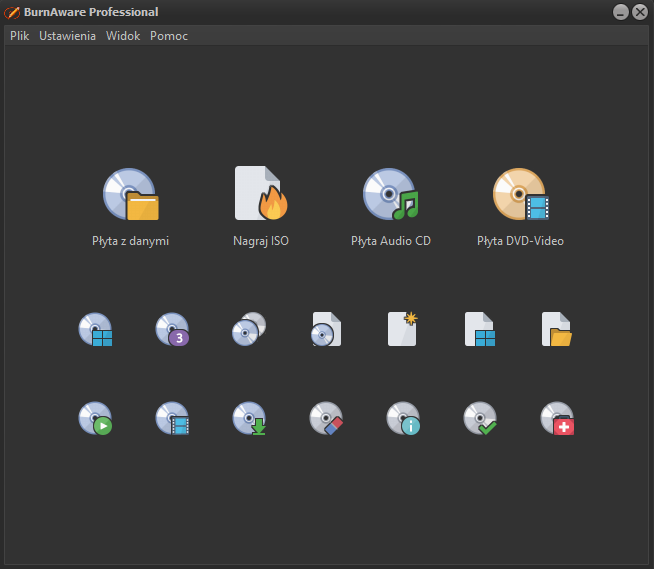Select the bootable ISO page with Windows logo
This screenshot has width=654, height=569.
click(x=480, y=329)
